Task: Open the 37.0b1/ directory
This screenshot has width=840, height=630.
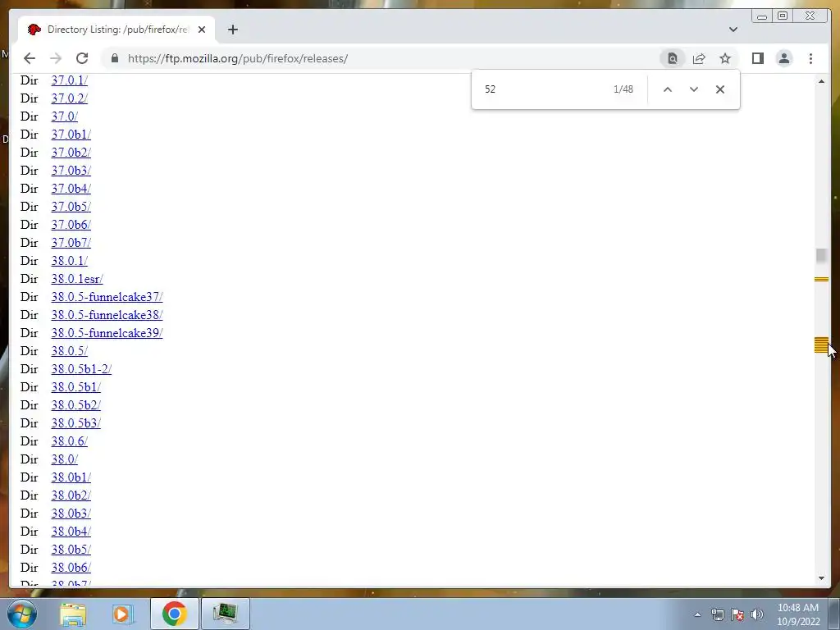Action: coord(71,135)
